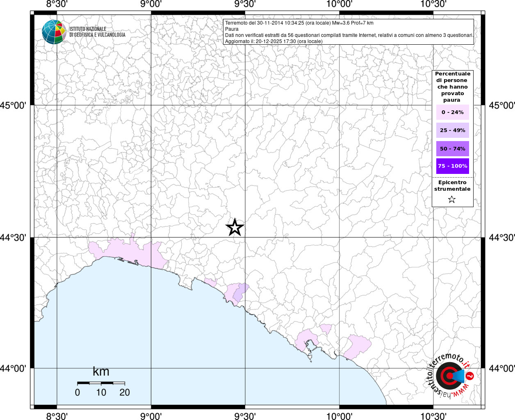
Task: Click the bottom axis label 8°30'
Action: click(x=57, y=416)
